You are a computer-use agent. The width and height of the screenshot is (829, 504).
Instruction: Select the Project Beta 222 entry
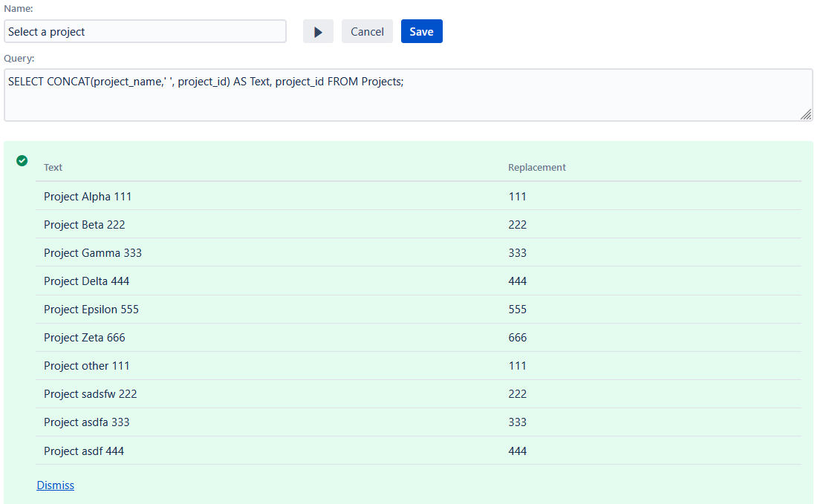pos(85,225)
